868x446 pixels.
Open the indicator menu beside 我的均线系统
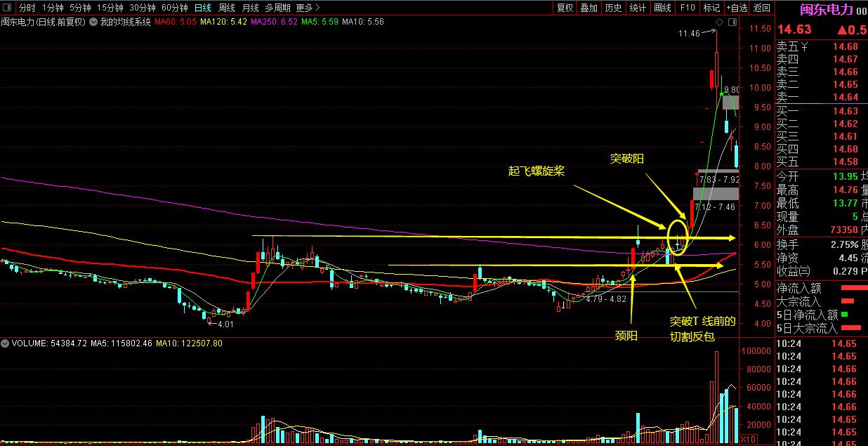pos(93,22)
